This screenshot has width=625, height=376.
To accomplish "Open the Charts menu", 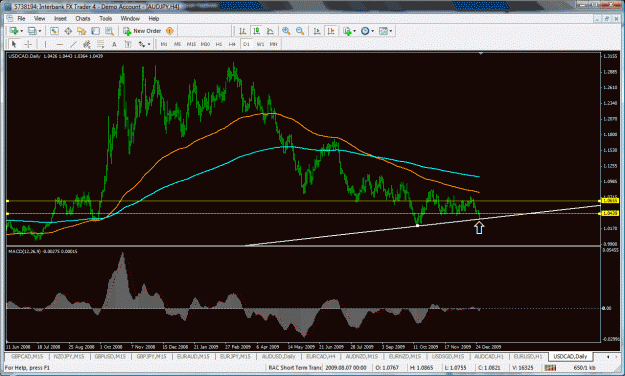I will [x=83, y=18].
